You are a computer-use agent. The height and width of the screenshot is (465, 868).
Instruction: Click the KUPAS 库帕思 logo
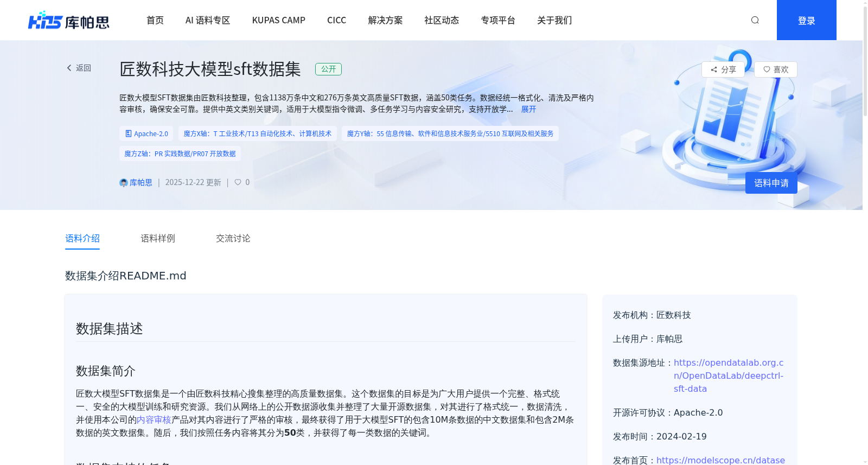click(69, 21)
